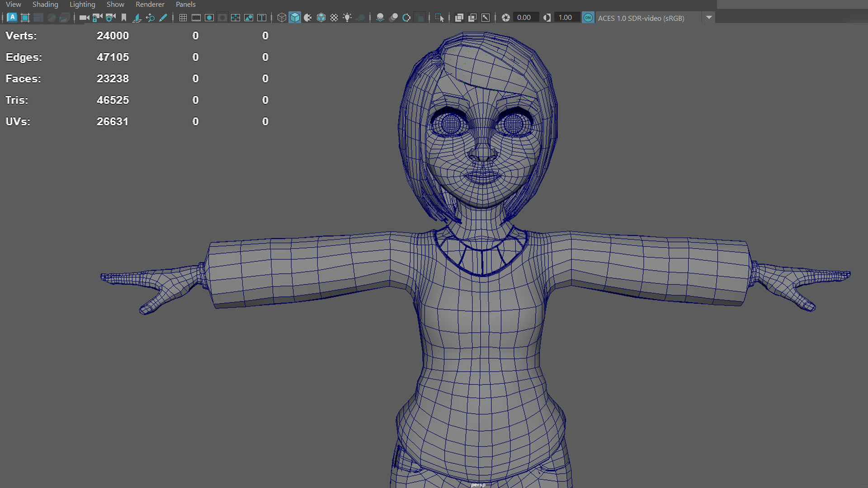The image size is (868, 488).
Task: Enable Use All Lights bulb icon
Action: click(347, 18)
